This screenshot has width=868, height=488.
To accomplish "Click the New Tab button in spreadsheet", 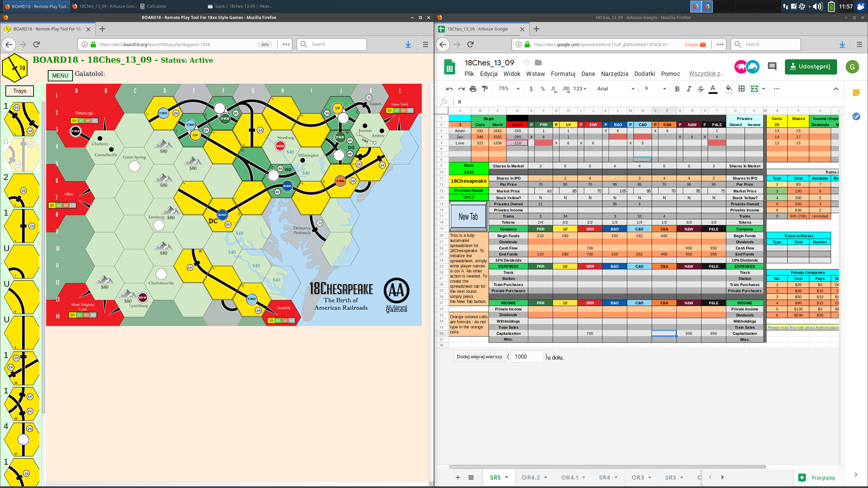I will [468, 216].
